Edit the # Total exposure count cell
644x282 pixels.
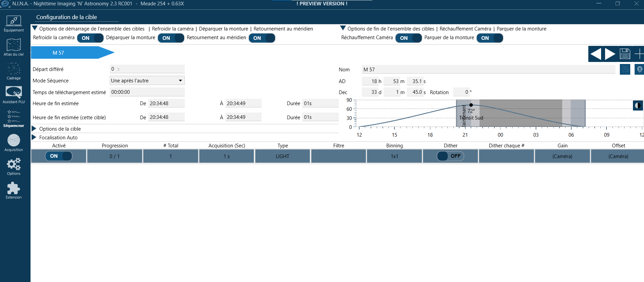pos(170,156)
